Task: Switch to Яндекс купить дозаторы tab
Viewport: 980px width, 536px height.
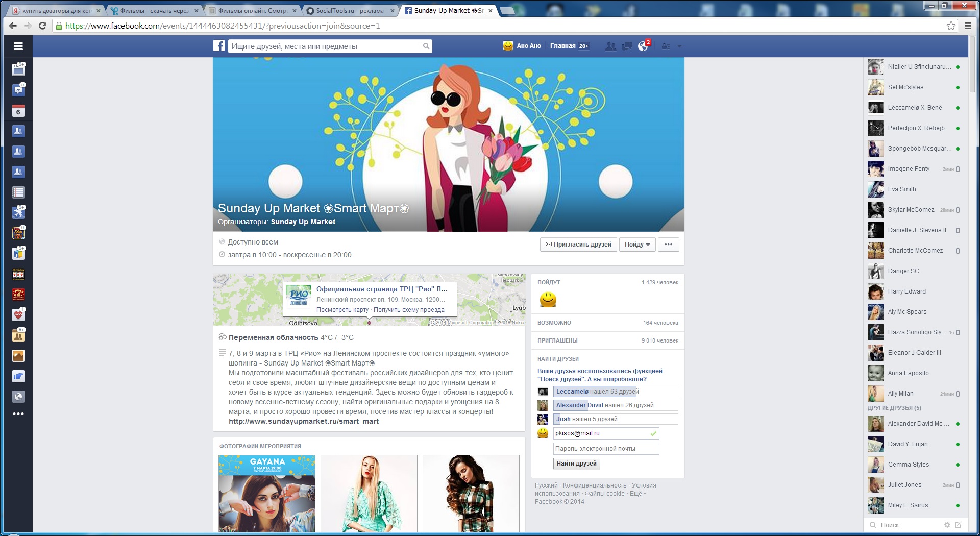Action: click(x=56, y=11)
